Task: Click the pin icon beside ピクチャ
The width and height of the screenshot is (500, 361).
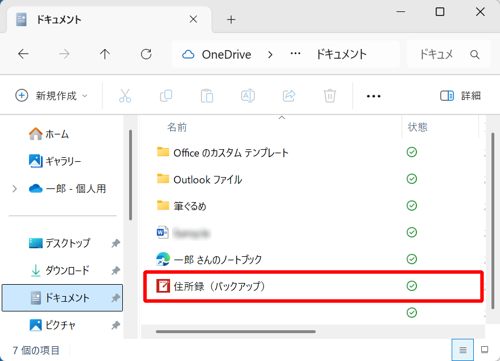Action: (x=115, y=325)
